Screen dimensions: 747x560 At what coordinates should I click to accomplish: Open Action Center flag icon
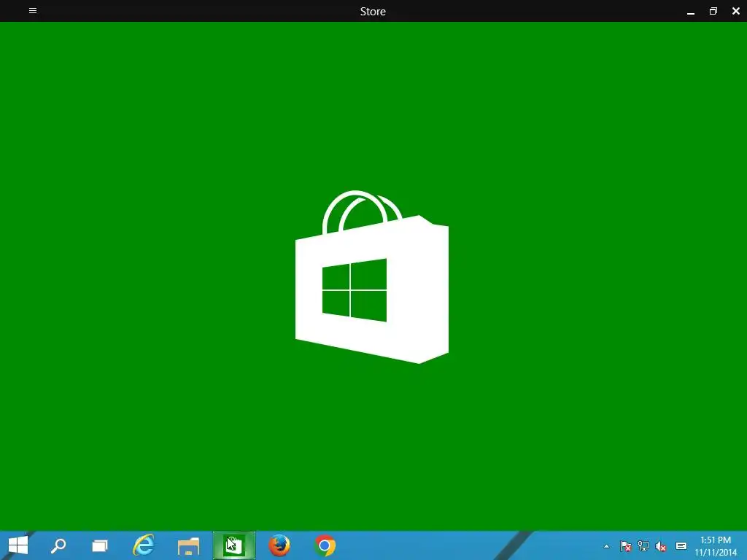[x=625, y=546]
